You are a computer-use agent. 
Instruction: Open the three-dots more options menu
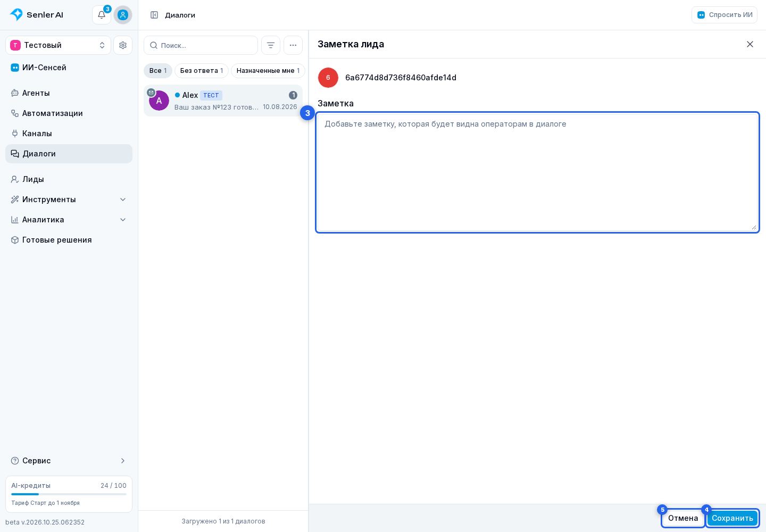(293, 45)
